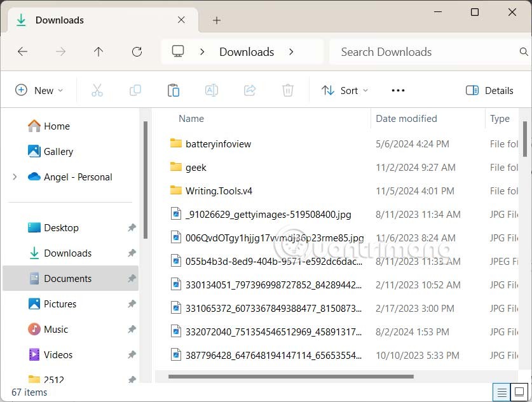
Task: Go up one folder level
Action: tap(99, 52)
